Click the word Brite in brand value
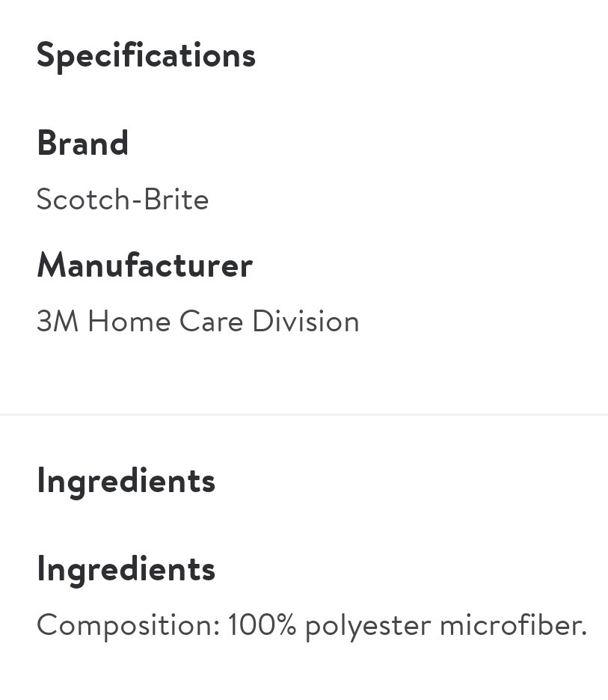 (176, 199)
